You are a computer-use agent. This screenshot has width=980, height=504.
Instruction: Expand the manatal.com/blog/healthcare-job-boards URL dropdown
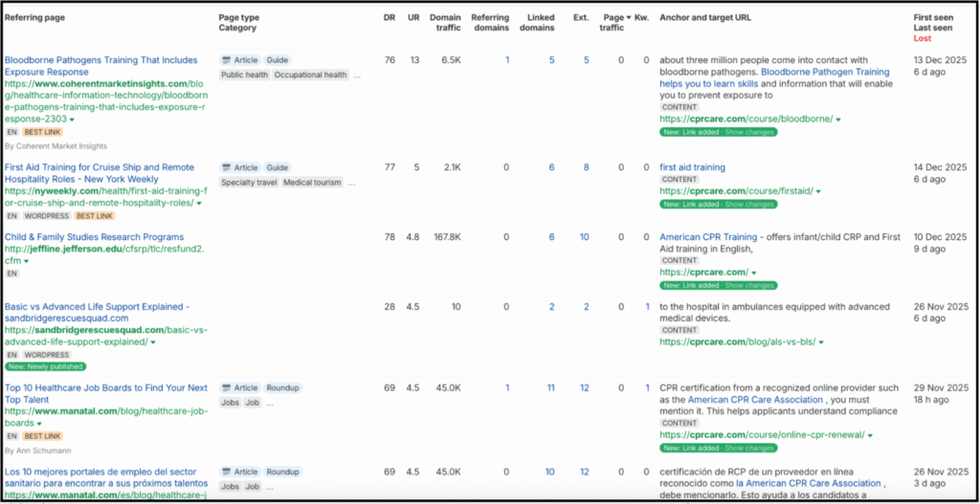(x=39, y=424)
